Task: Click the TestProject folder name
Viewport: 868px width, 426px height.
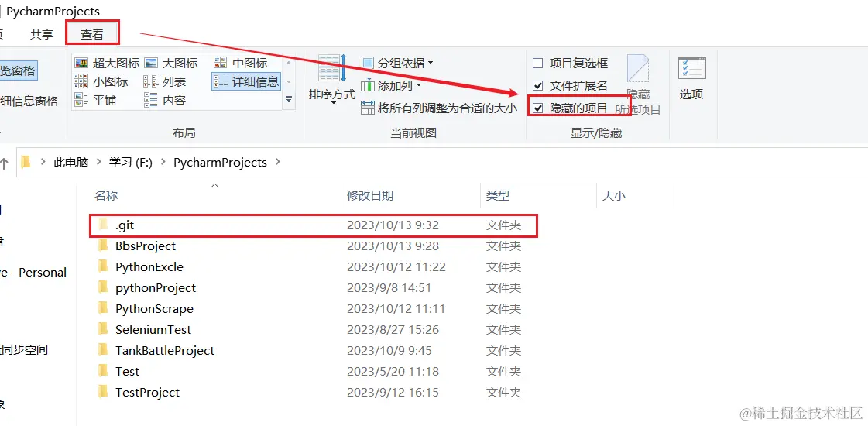Action: coord(147,393)
